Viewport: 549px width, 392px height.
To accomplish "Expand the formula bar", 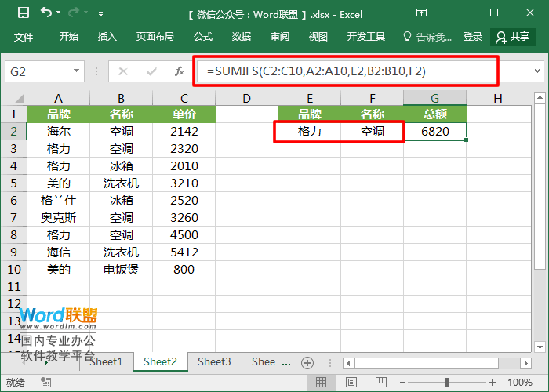I will click(x=538, y=71).
